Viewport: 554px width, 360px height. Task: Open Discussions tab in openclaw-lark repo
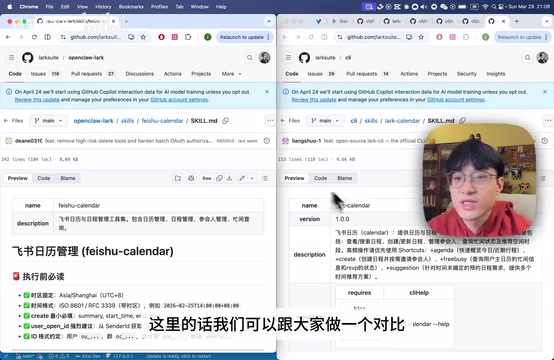pos(140,74)
